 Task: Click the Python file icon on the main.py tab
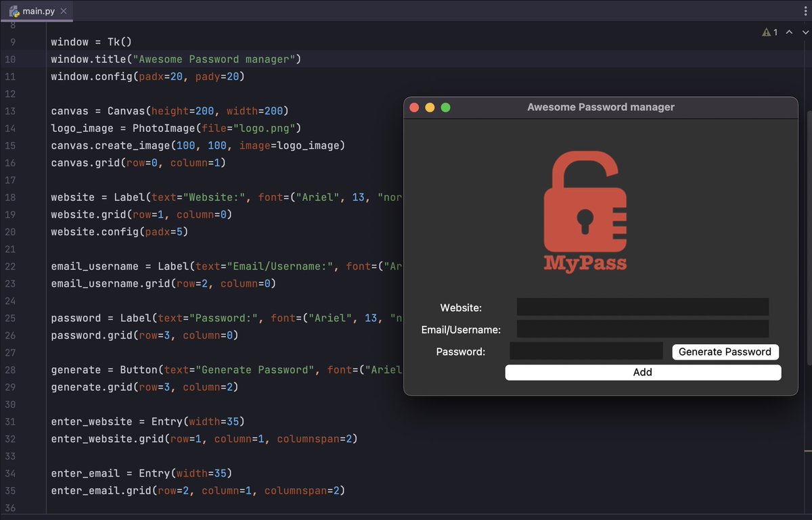point(13,11)
